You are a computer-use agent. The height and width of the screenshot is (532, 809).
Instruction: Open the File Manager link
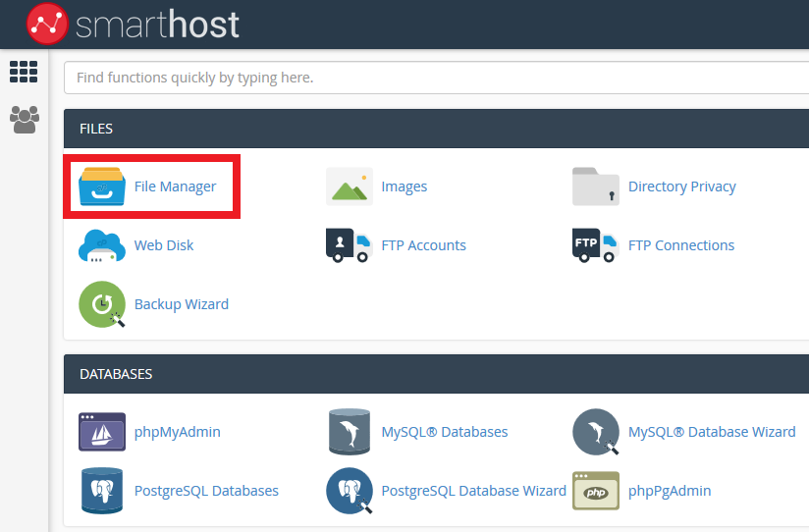(x=175, y=186)
